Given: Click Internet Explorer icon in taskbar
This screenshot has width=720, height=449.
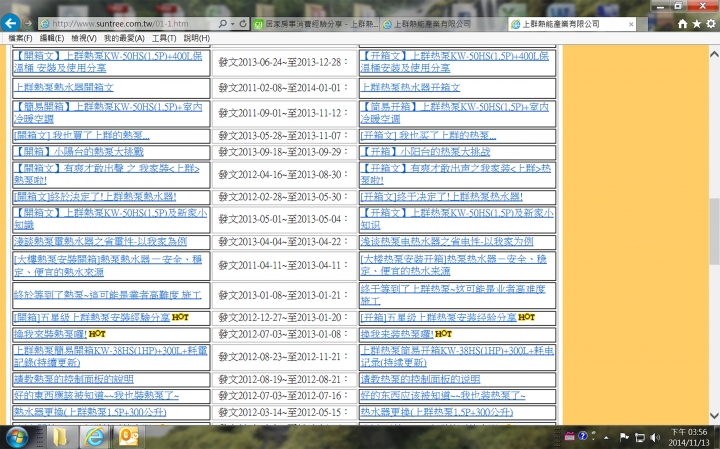Looking at the screenshot, I should click(x=95, y=437).
